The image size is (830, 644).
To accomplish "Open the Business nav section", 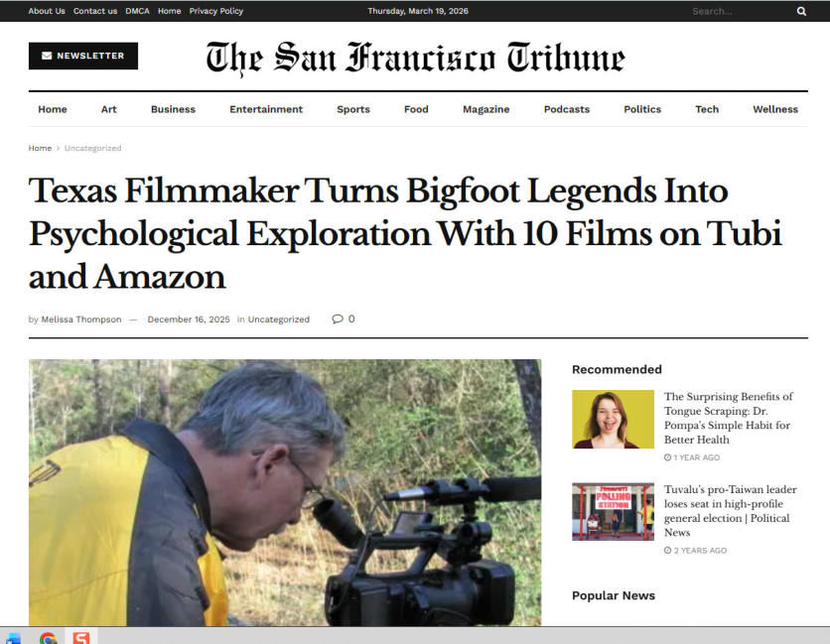I will tap(173, 109).
